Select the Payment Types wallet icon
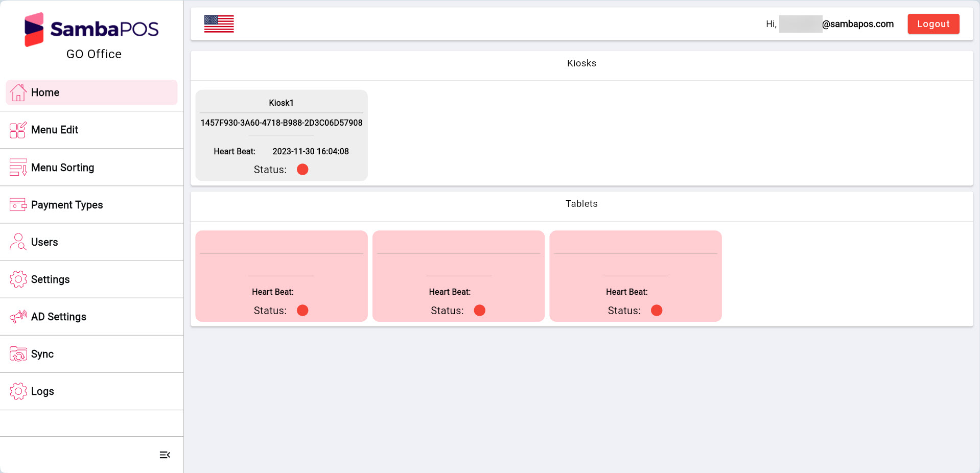 tap(18, 204)
